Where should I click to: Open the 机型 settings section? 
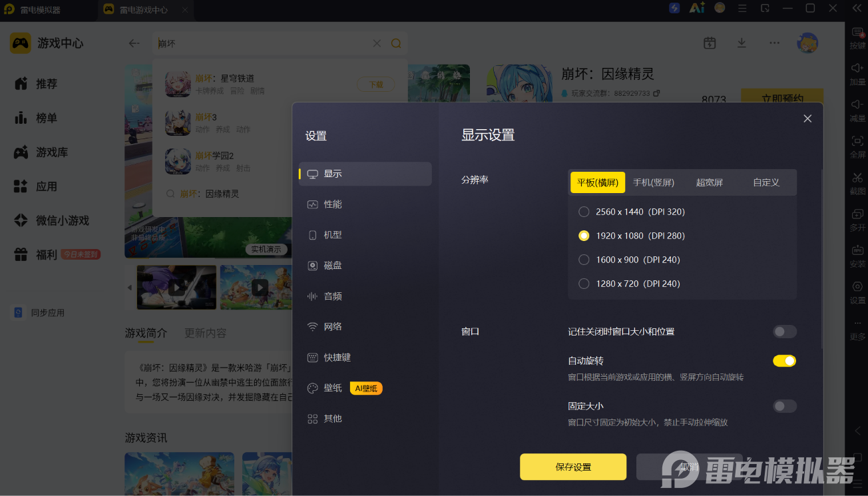point(365,235)
